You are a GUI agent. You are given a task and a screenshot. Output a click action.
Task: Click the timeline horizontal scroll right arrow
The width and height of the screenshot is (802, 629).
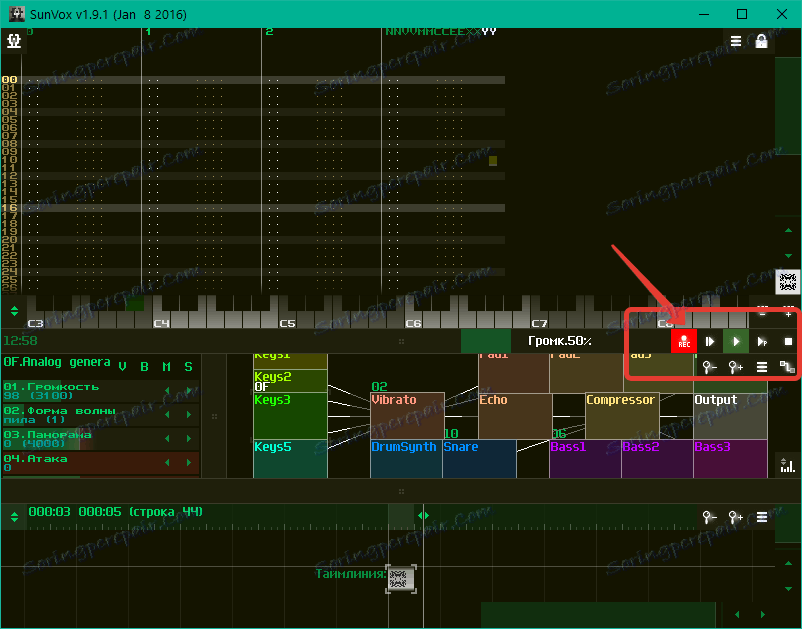point(763,614)
